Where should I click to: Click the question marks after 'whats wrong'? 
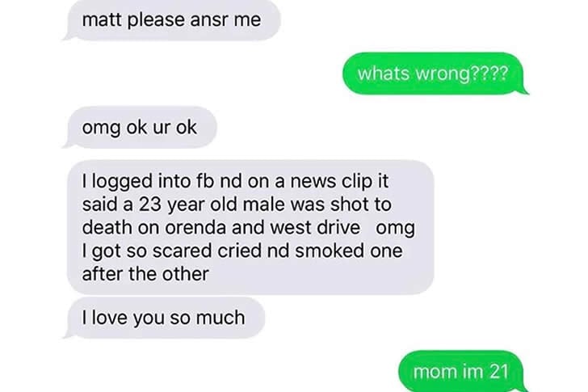(x=489, y=74)
